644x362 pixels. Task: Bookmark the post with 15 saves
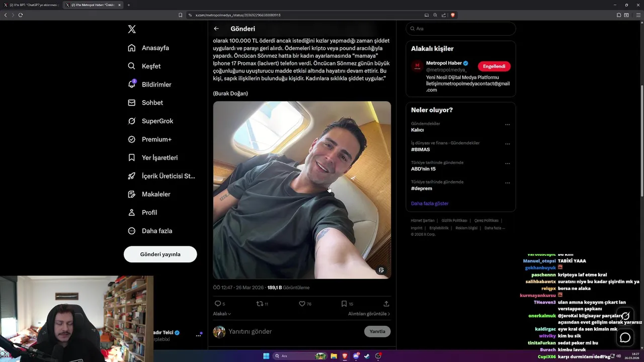(344, 304)
